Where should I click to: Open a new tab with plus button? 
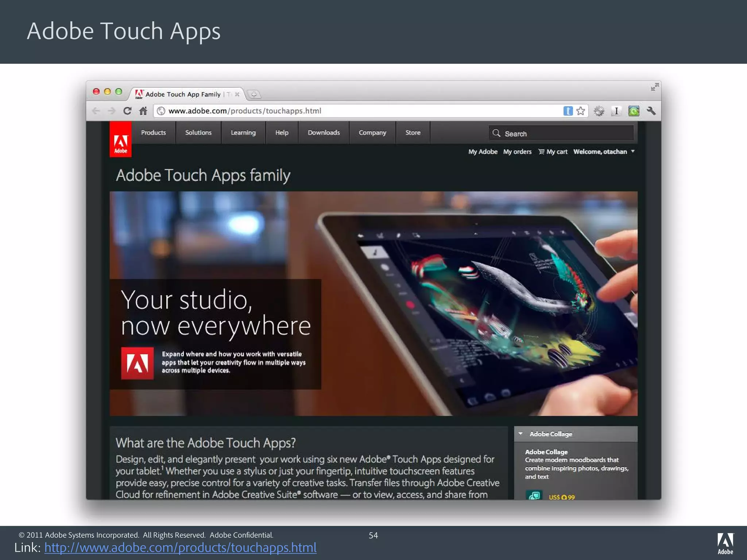click(254, 94)
